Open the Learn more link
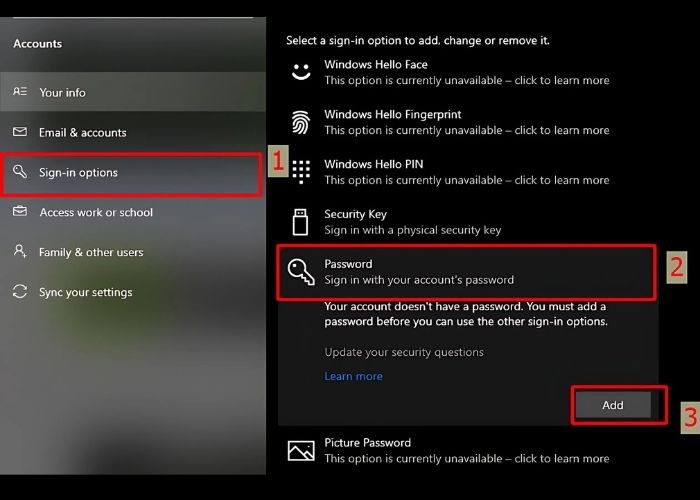The height and width of the screenshot is (500, 700). (353, 376)
